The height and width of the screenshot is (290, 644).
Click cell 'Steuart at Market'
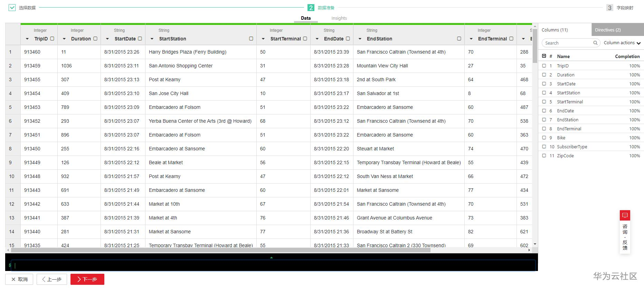(375, 149)
